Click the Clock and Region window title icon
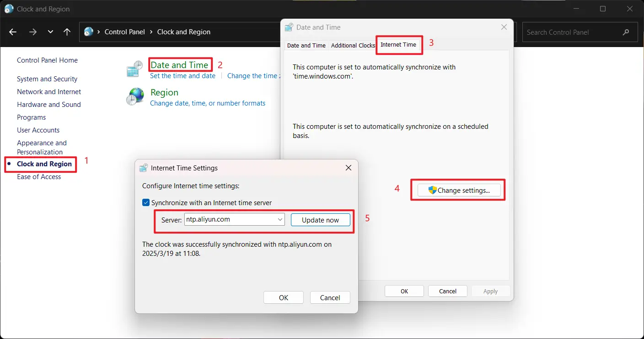644x339 pixels. [x=9, y=8]
